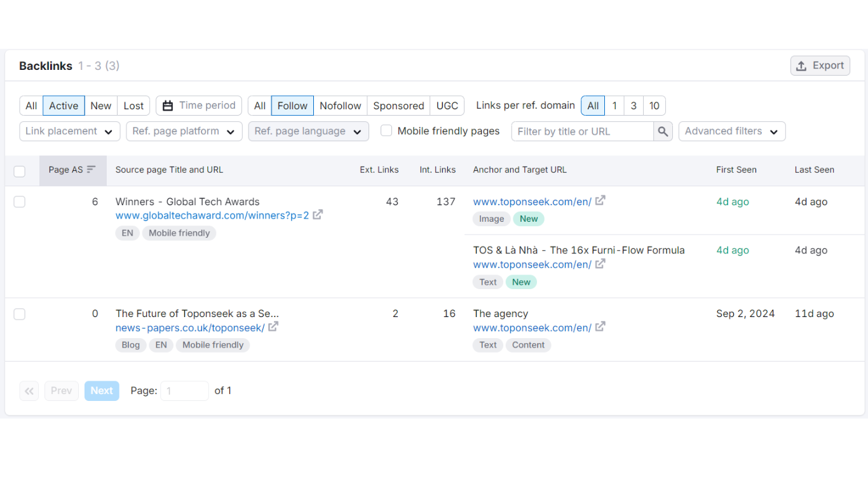
Task: Click the Filter by title or URL field
Action: pos(582,132)
